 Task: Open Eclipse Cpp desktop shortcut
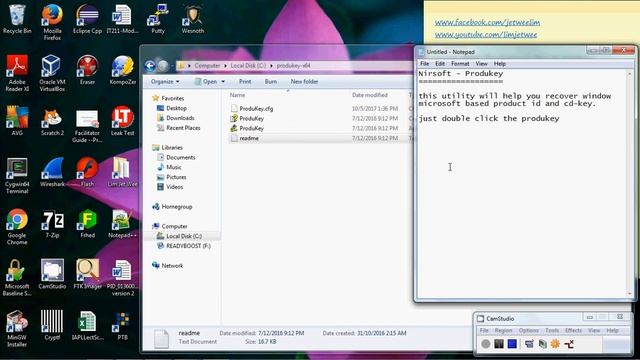[87, 19]
